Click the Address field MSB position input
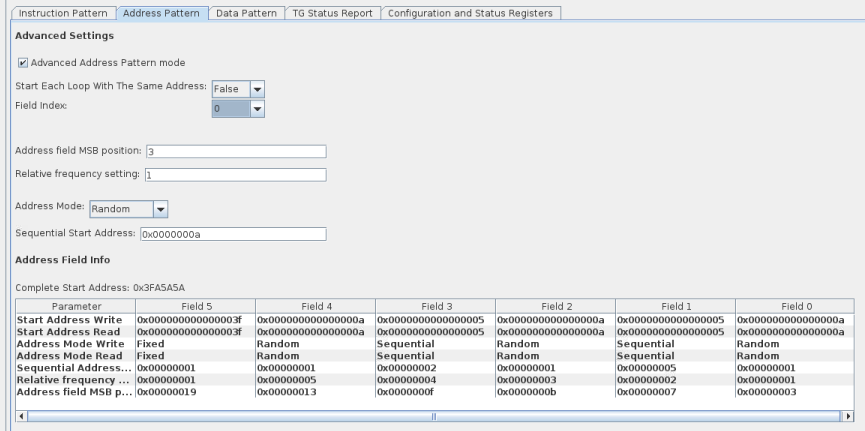This screenshot has height=431, width=865. (x=235, y=152)
